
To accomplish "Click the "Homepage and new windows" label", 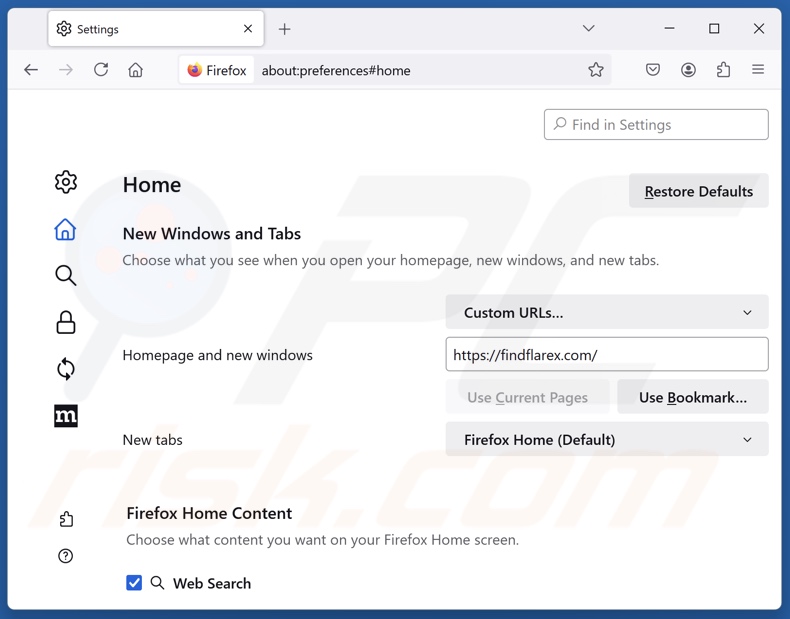I will pos(218,355).
